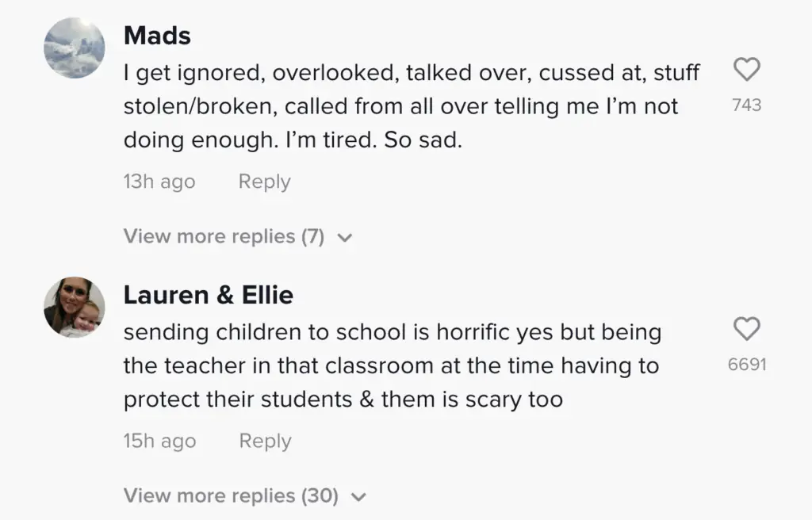Click the "protect their students" line

[343, 400]
